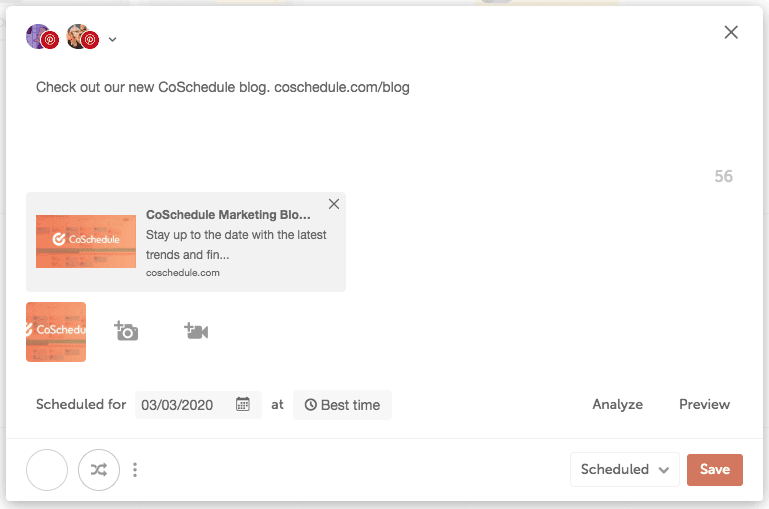
Task: Click the 56 character count
Action: (723, 176)
